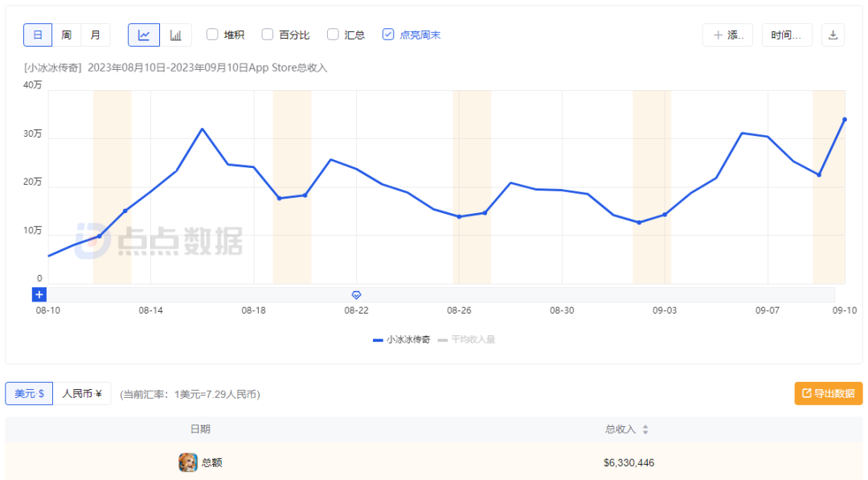Switch to 月 monthly granularity

pos(96,35)
